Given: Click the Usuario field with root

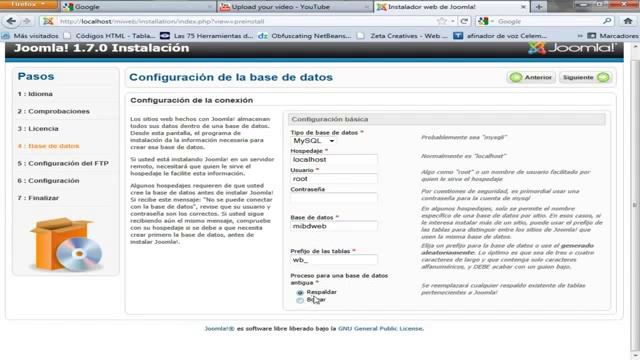Looking at the screenshot, I should [x=334, y=179].
